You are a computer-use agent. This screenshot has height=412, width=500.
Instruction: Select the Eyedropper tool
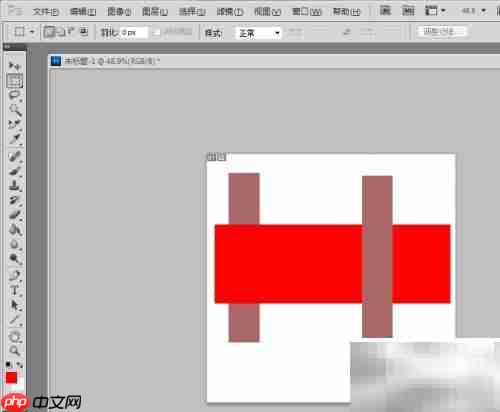[15, 139]
